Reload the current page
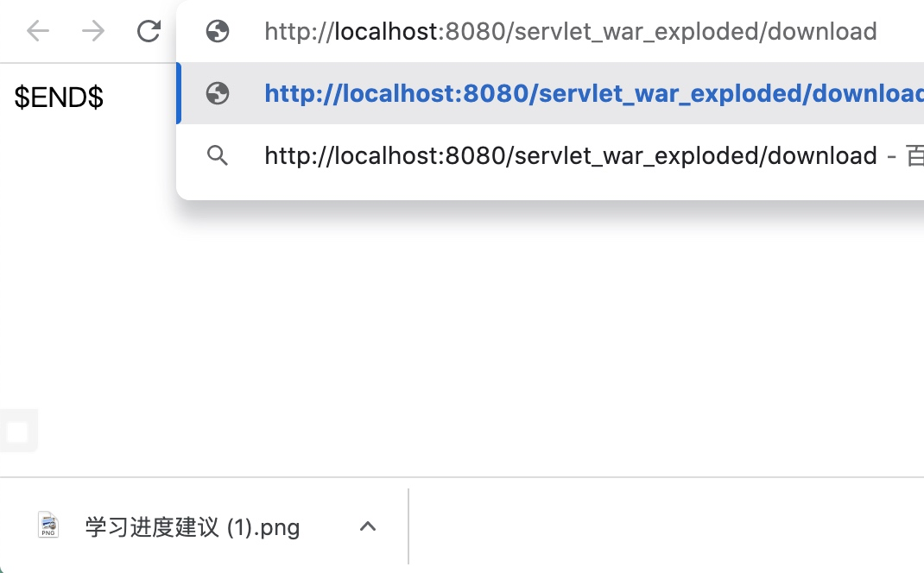The height and width of the screenshot is (573, 924). coord(149,32)
